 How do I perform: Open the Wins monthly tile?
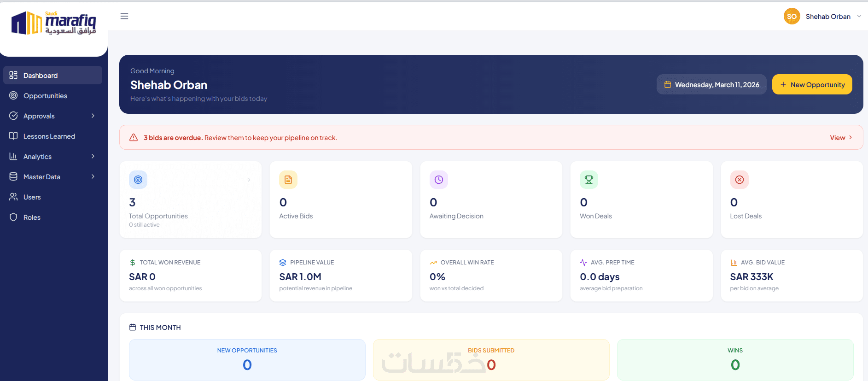click(735, 360)
